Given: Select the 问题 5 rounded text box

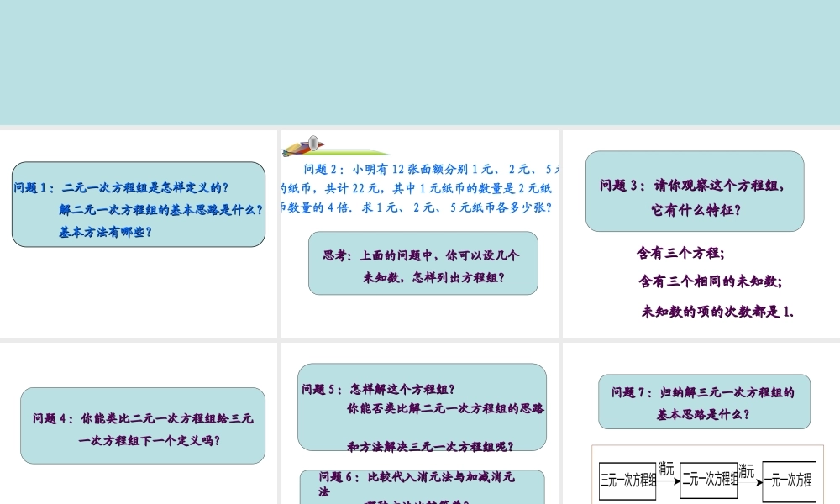Looking at the screenshot, I should point(423,407).
